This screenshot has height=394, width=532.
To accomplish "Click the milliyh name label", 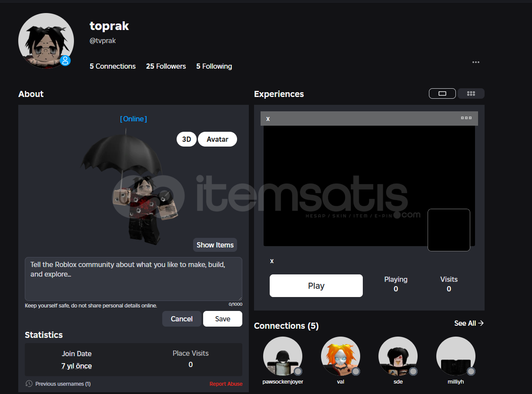I will coord(456,381).
